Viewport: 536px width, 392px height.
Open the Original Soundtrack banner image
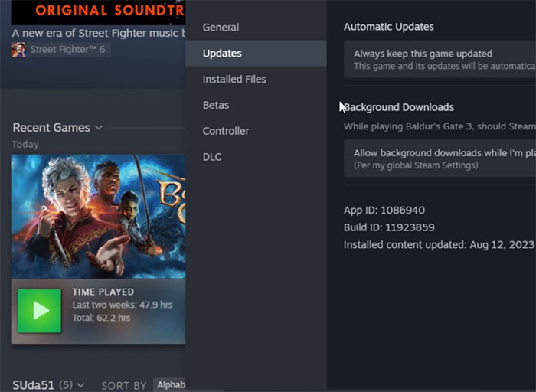(99, 11)
